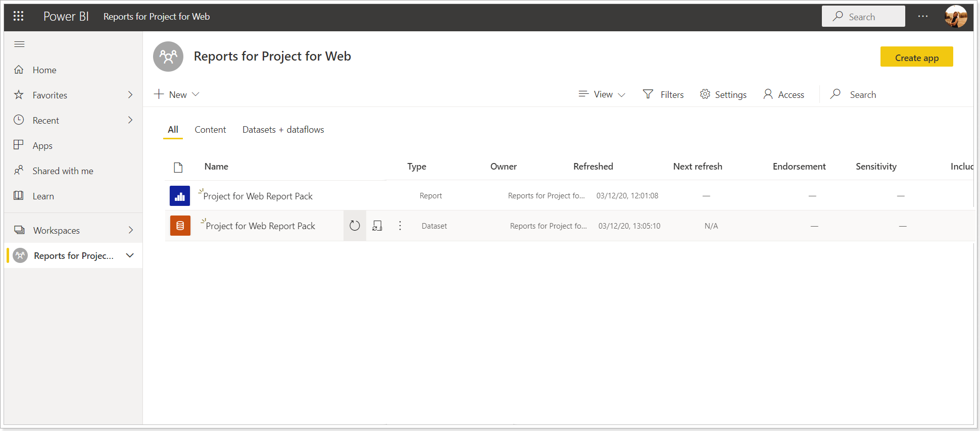Open Apps in sidebar
The height and width of the screenshot is (431, 980).
point(42,146)
